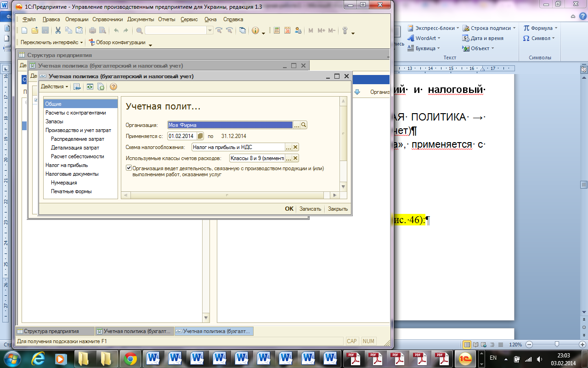Click ellipsis for Используемые классы счетов расходов
588x368 pixels.
288,158
